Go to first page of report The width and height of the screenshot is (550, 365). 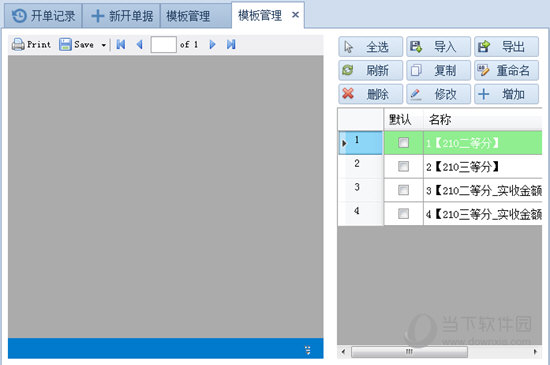[121, 45]
